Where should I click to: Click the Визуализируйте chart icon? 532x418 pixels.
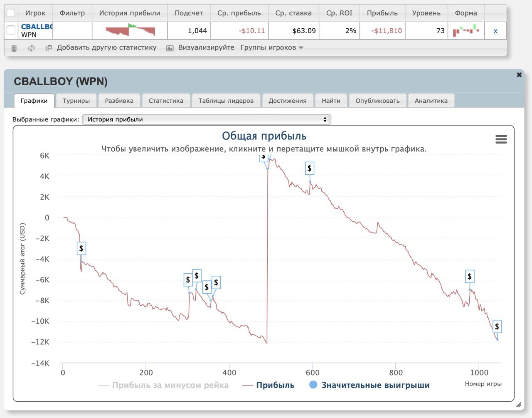click(170, 48)
